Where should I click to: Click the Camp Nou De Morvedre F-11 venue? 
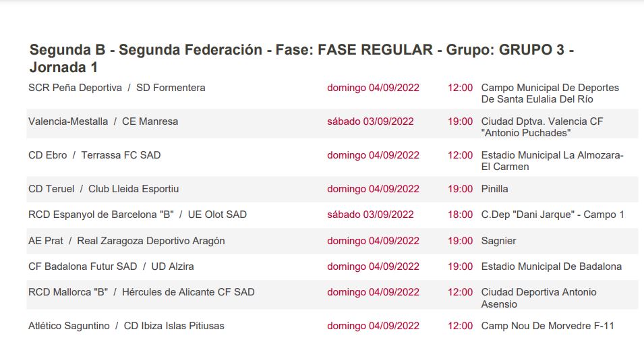(548, 326)
